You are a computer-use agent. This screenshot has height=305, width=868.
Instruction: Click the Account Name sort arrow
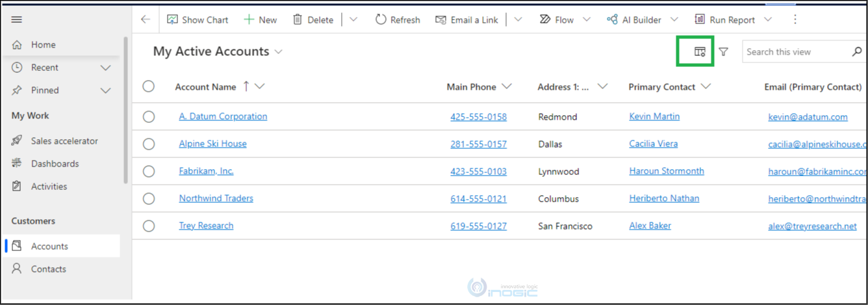point(246,86)
